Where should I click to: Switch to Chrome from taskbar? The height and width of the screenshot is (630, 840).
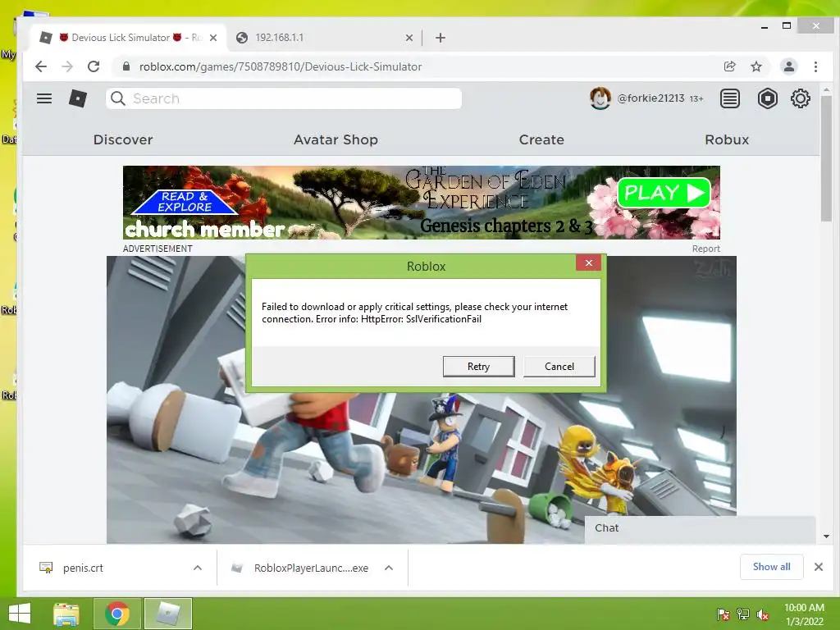[x=117, y=614]
